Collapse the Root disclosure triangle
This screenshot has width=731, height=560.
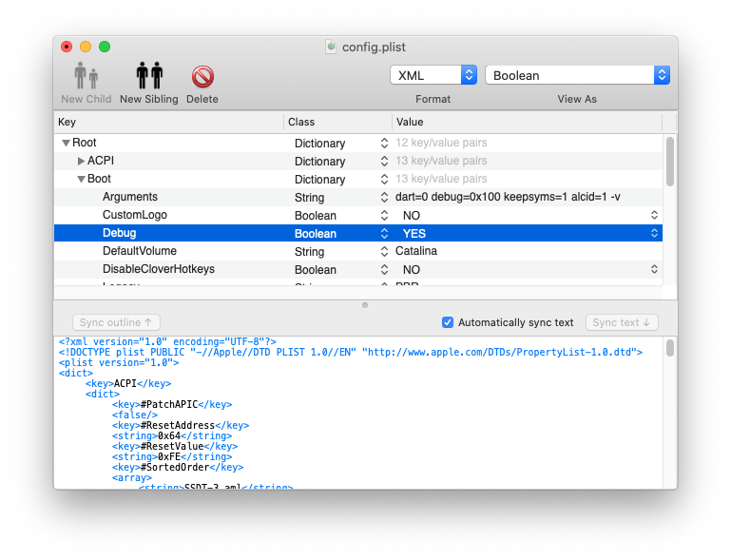click(66, 143)
